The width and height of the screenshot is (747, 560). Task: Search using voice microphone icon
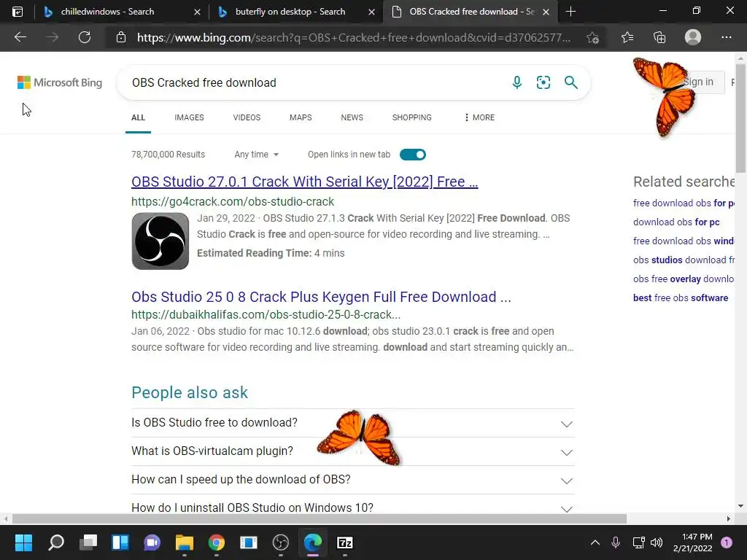[x=517, y=82]
